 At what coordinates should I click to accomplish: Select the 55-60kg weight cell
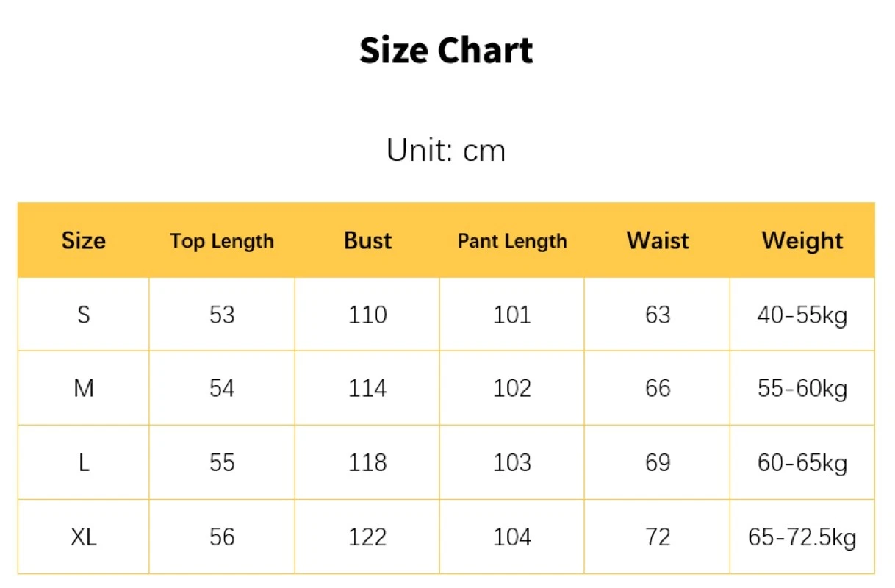pyautogui.click(x=802, y=388)
